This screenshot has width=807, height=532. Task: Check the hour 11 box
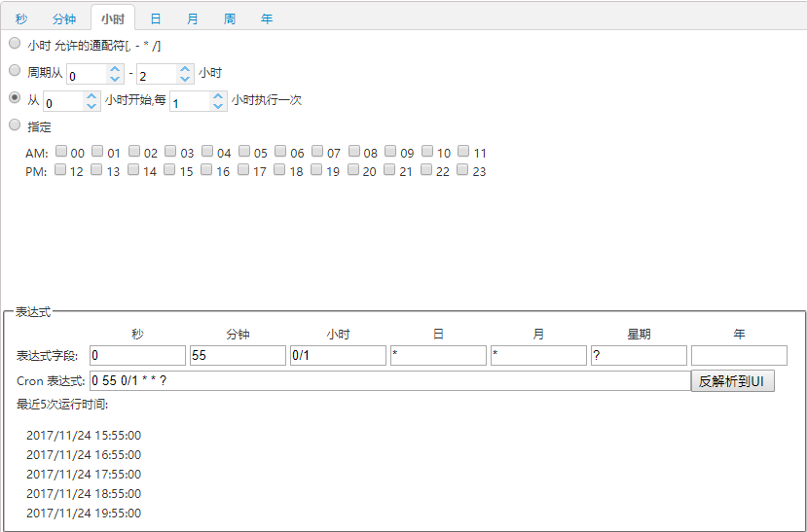coord(463,151)
